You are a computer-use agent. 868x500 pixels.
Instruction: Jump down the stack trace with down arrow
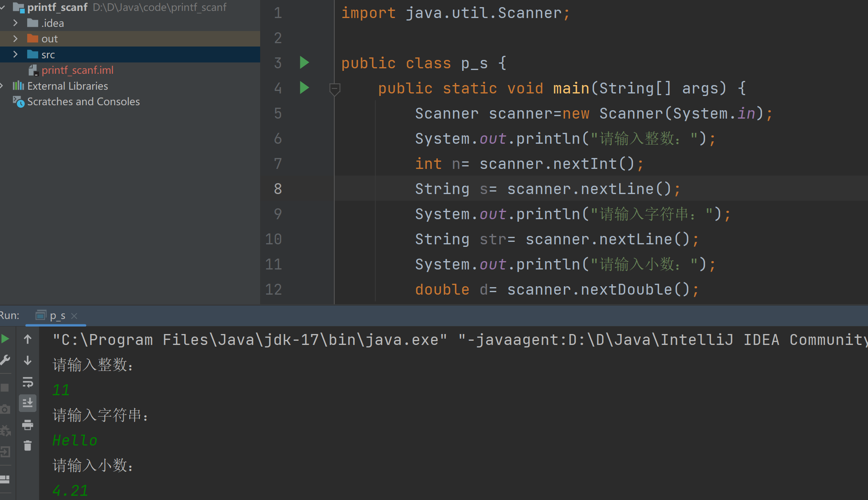coord(28,360)
